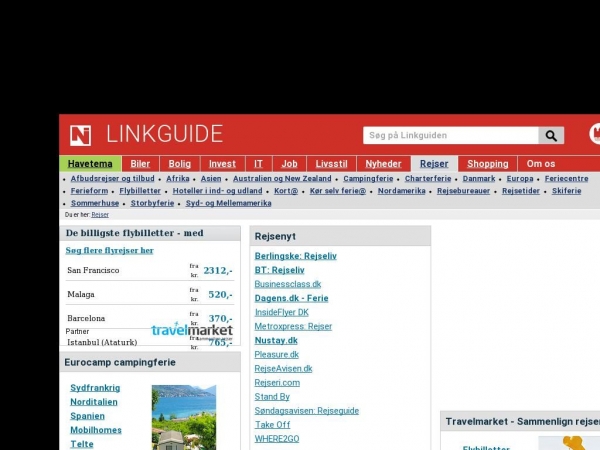
Task: Open the Invest tab
Action: [x=222, y=164]
